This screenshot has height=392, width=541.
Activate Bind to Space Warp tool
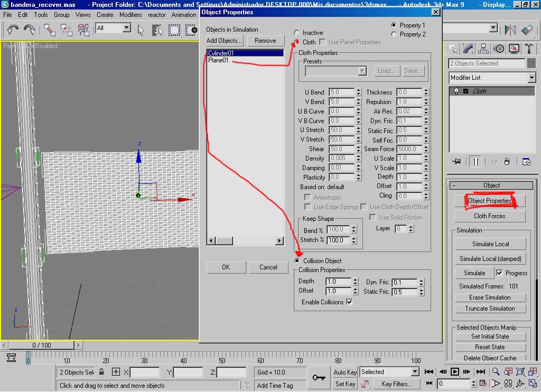click(x=83, y=30)
